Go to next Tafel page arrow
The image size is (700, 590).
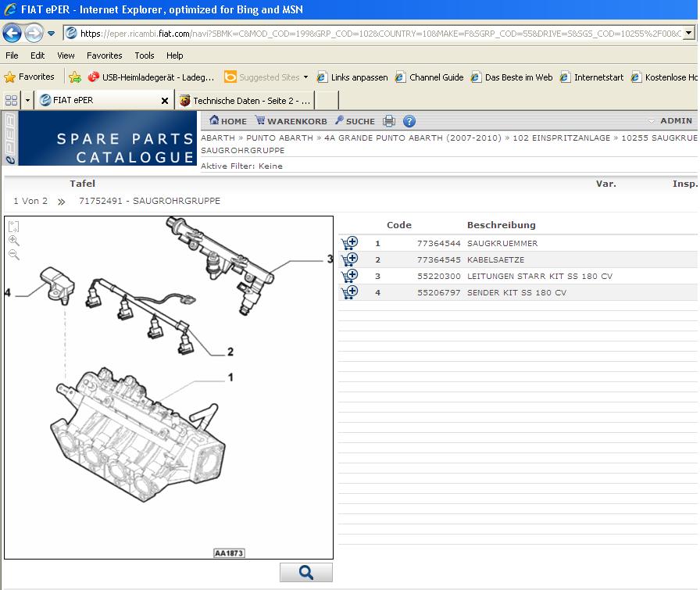tap(62, 202)
